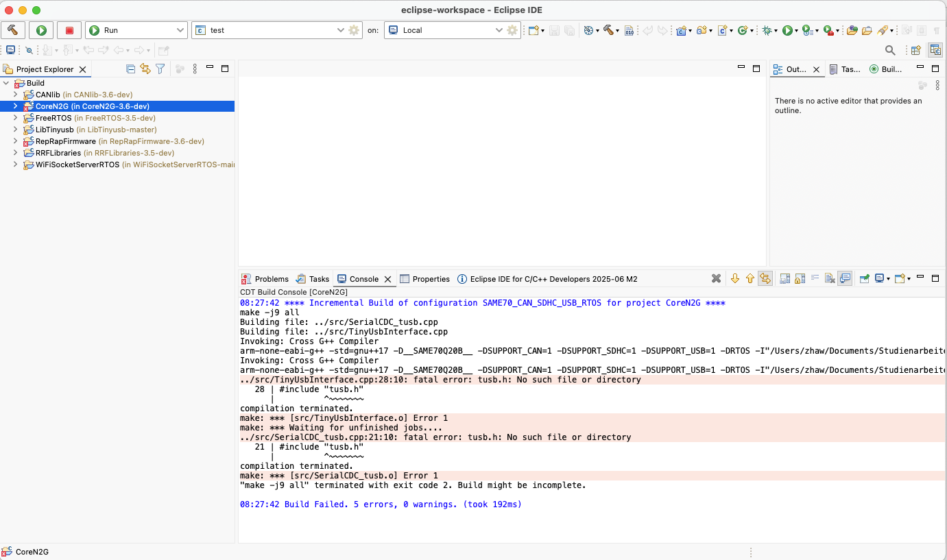Maximize the editor area
947x560 pixels.
tap(756, 69)
